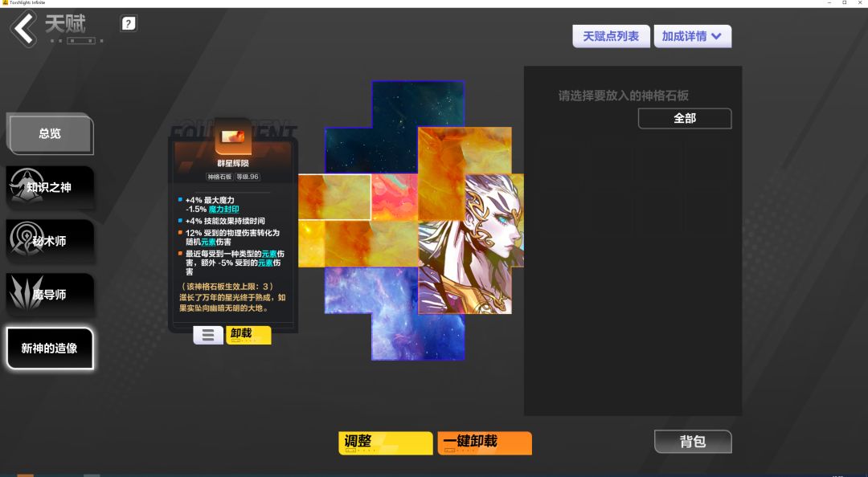Click the 请选择要放入的神格石板 prompt text
Viewport: 868px width, 477px height.
point(624,96)
